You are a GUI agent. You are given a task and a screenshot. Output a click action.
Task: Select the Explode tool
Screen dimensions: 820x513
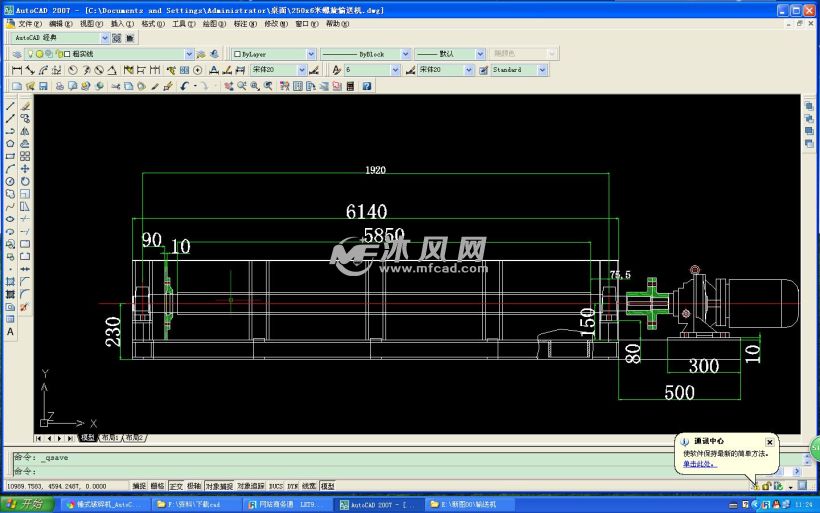25,307
